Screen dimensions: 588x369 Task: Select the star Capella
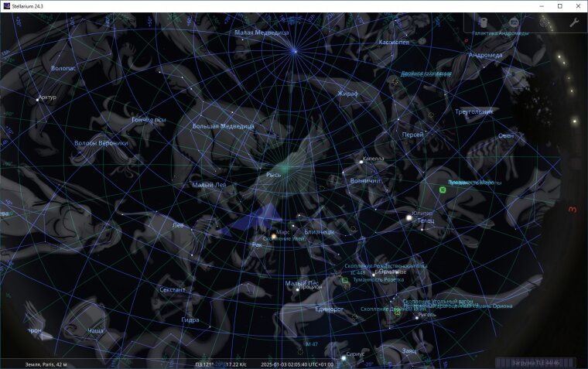pyautogui.click(x=360, y=162)
